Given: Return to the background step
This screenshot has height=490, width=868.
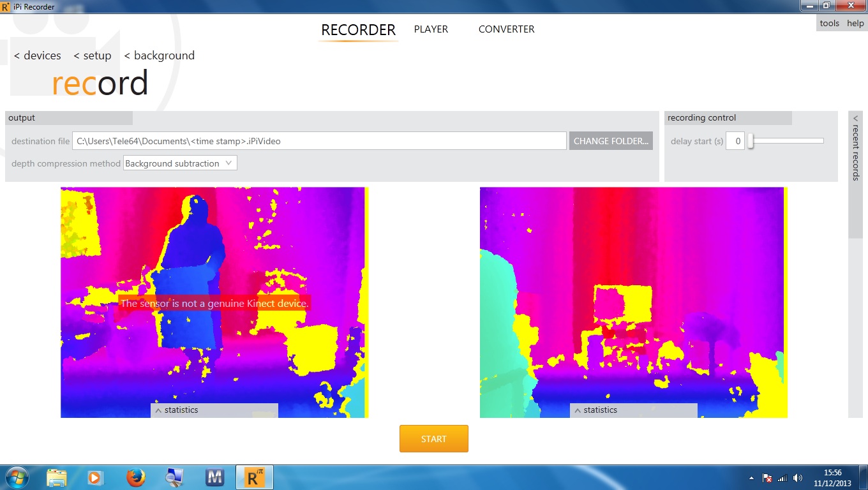Looking at the screenshot, I should tap(160, 56).
